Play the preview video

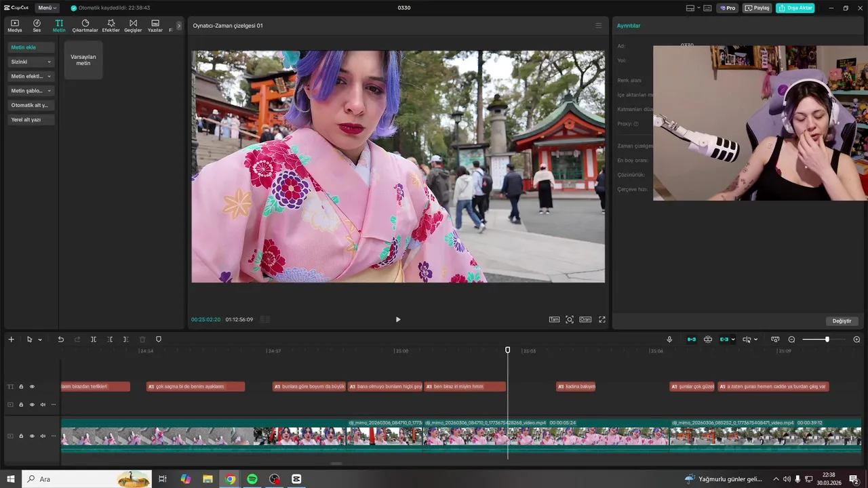[398, 319]
